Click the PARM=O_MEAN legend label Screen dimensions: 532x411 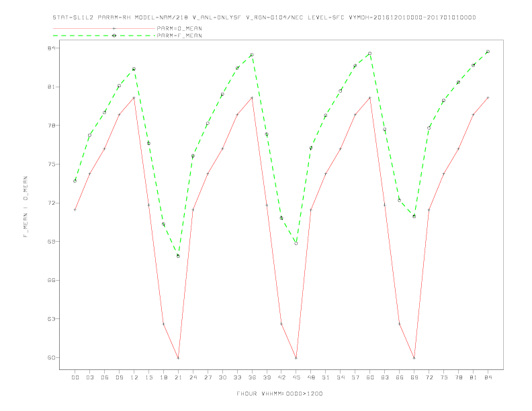tap(179, 28)
